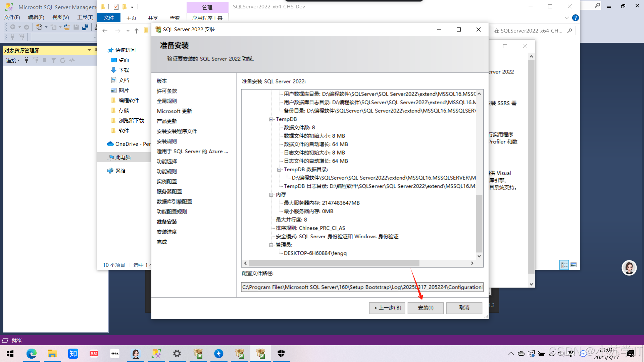Click the summary tree horizontal scrollbar
Viewport: 644px width, 362px height.
point(334,263)
